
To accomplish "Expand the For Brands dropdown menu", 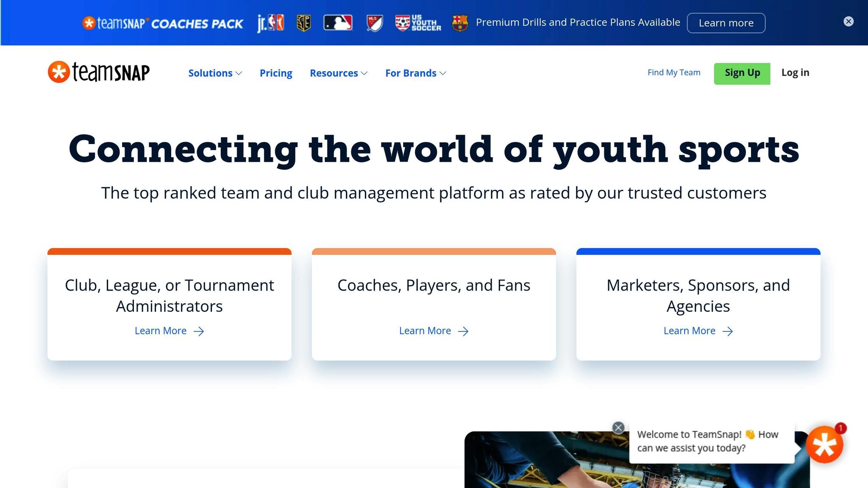I will [x=416, y=73].
